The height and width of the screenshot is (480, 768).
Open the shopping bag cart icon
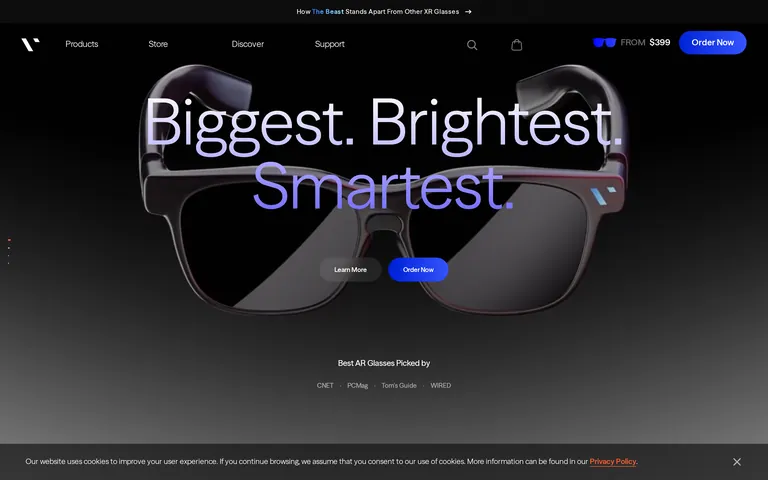[x=516, y=45]
